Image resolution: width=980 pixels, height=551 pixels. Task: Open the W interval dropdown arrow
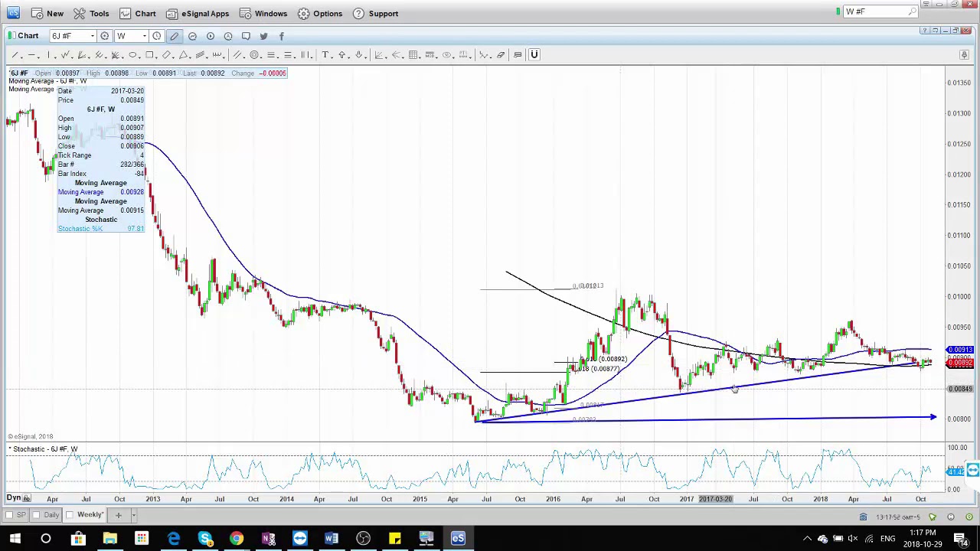(x=144, y=36)
